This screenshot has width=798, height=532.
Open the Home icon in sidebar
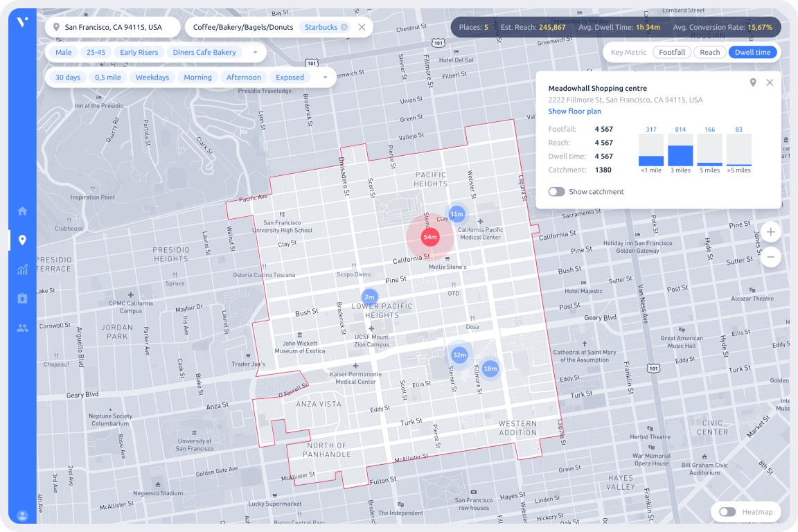(x=22, y=211)
